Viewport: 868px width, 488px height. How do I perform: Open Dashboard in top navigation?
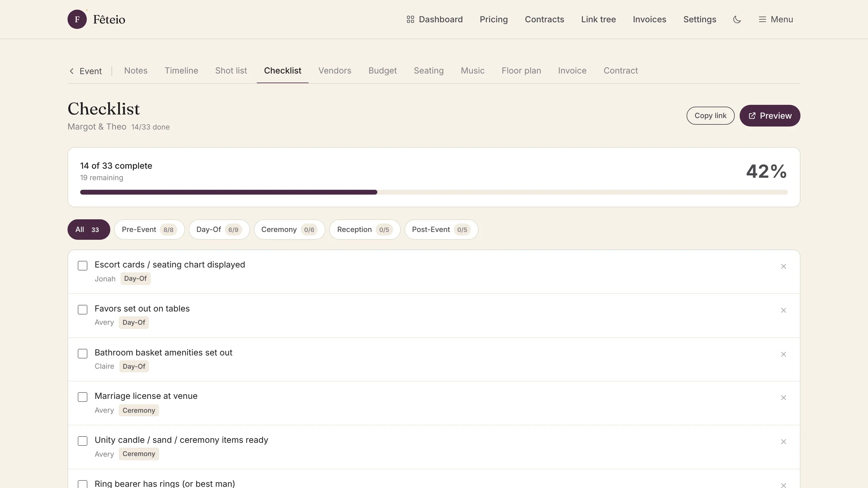[x=434, y=19]
